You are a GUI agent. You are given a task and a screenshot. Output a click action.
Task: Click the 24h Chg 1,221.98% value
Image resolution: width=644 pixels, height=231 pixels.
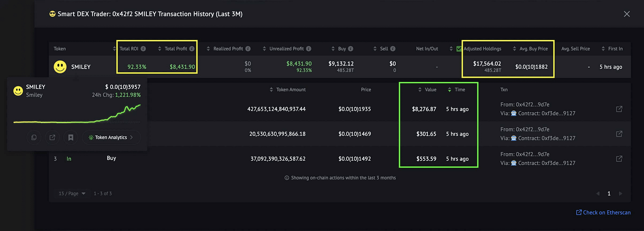pos(128,95)
